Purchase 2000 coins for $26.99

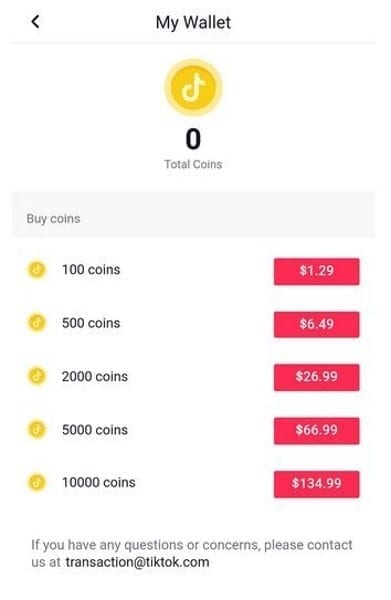tap(316, 377)
